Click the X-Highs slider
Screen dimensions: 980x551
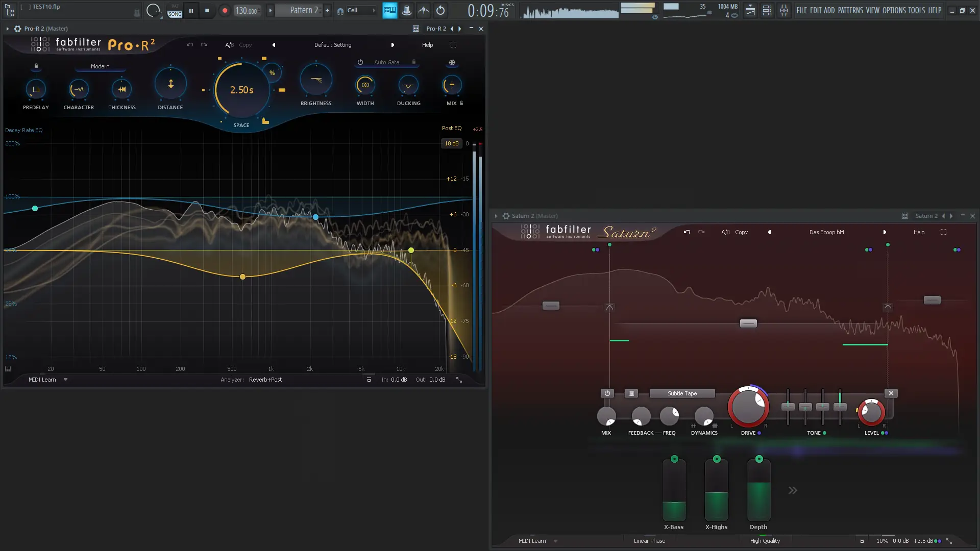tap(716, 490)
